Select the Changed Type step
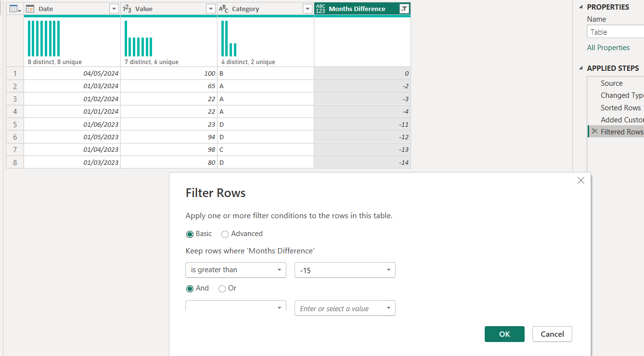This screenshot has width=644, height=356. coord(622,95)
